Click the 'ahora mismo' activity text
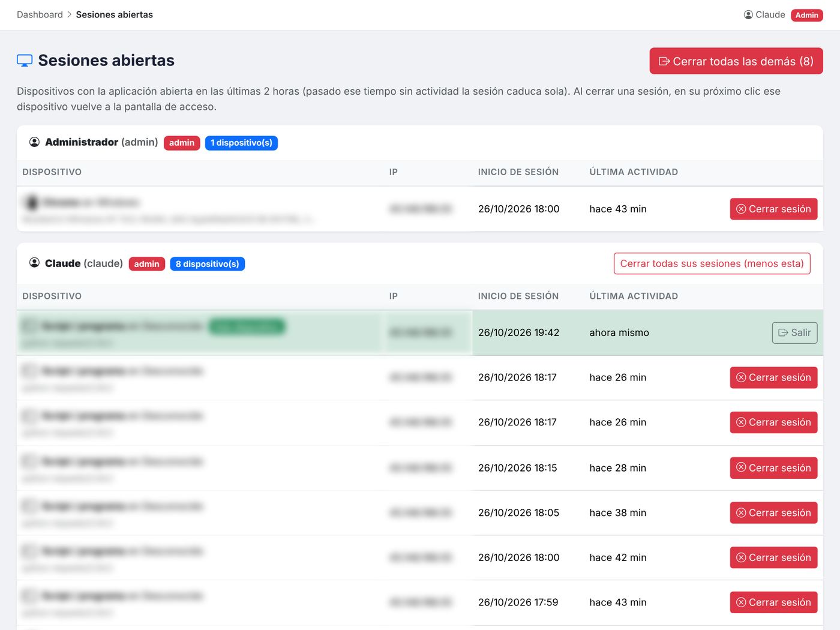Screen dimensions: 840x630 tap(619, 332)
